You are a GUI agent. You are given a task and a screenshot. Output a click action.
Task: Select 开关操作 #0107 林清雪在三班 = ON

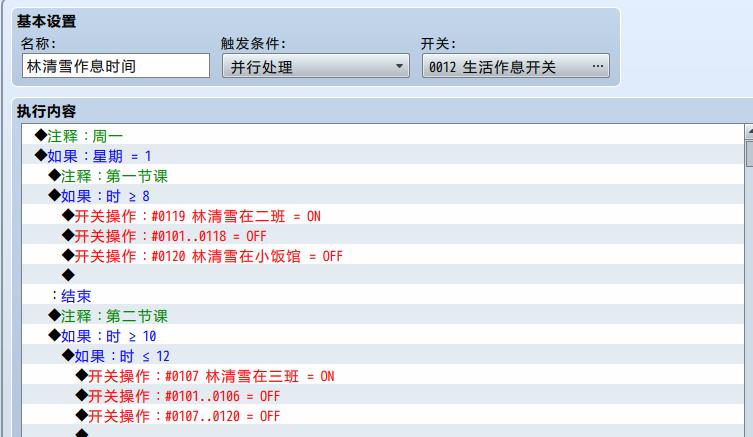pyautogui.click(x=383, y=376)
